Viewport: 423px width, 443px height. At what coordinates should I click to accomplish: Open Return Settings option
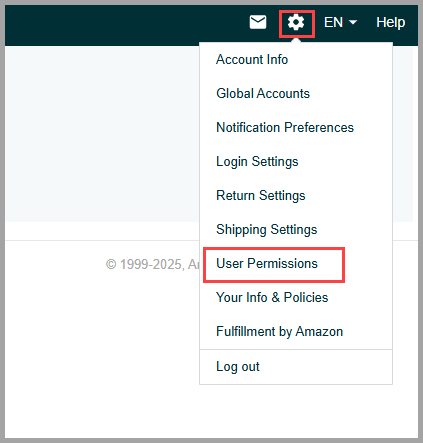pyautogui.click(x=261, y=196)
